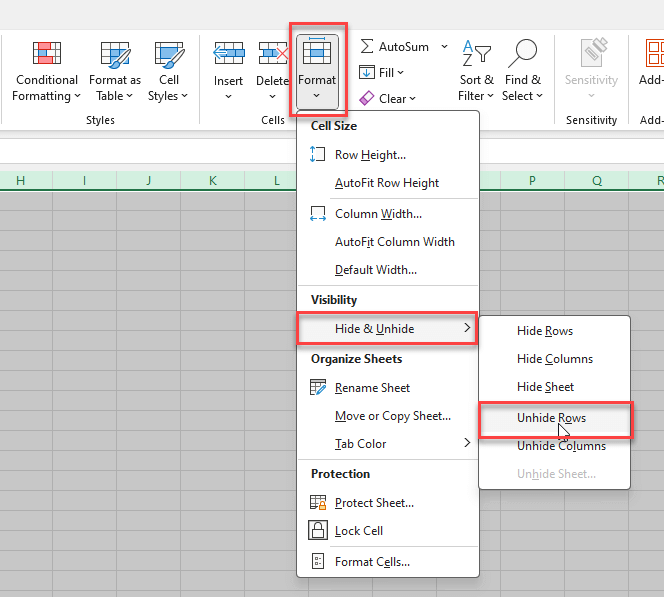Open the Cell Styles dropdown arrow
This screenshot has height=597, width=664.
[x=184, y=96]
